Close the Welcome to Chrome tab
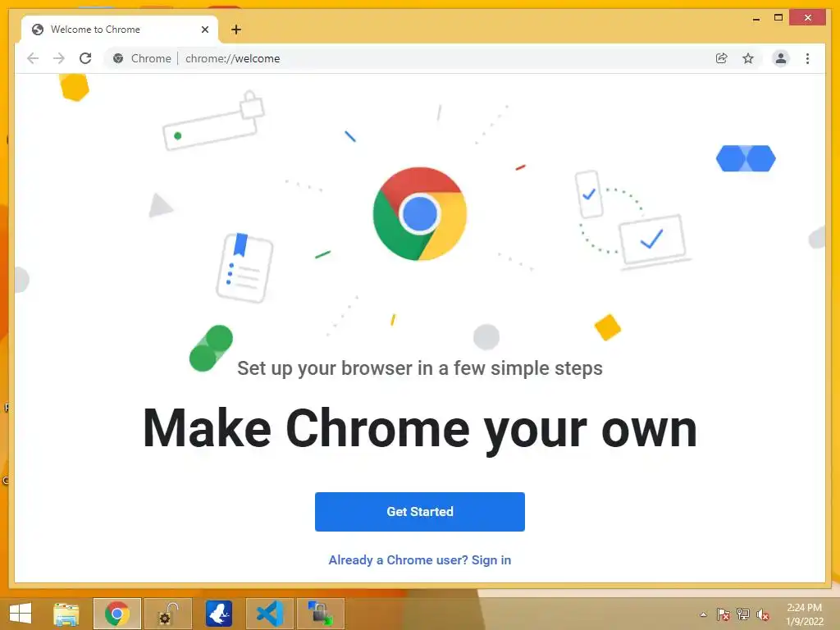 (x=204, y=30)
